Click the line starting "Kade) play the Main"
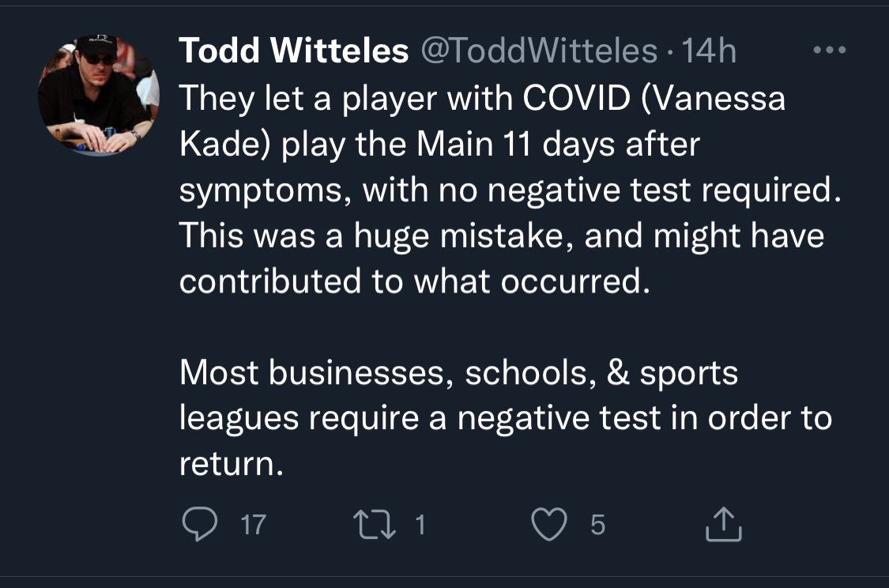The image size is (889, 588). tap(440, 145)
